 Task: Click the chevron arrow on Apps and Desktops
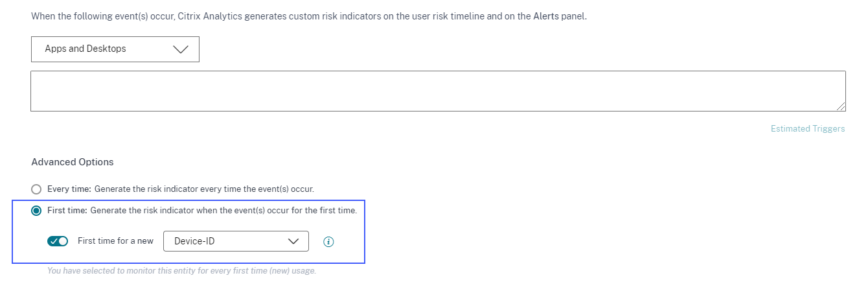(x=181, y=49)
